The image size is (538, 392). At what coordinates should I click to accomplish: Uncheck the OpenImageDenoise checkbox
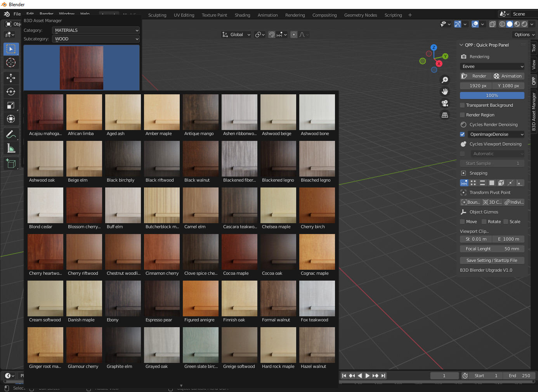(x=462, y=134)
